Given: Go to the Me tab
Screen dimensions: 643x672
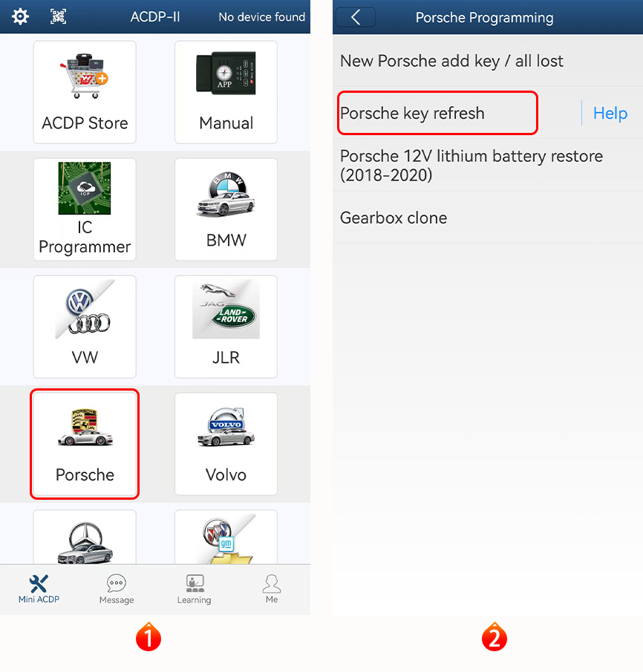Looking at the screenshot, I should pos(272,590).
